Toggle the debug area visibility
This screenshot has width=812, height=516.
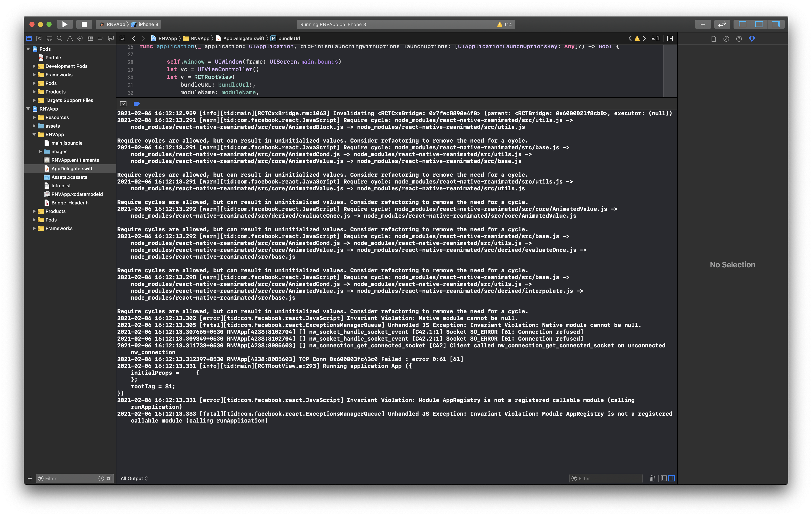pyautogui.click(x=759, y=24)
